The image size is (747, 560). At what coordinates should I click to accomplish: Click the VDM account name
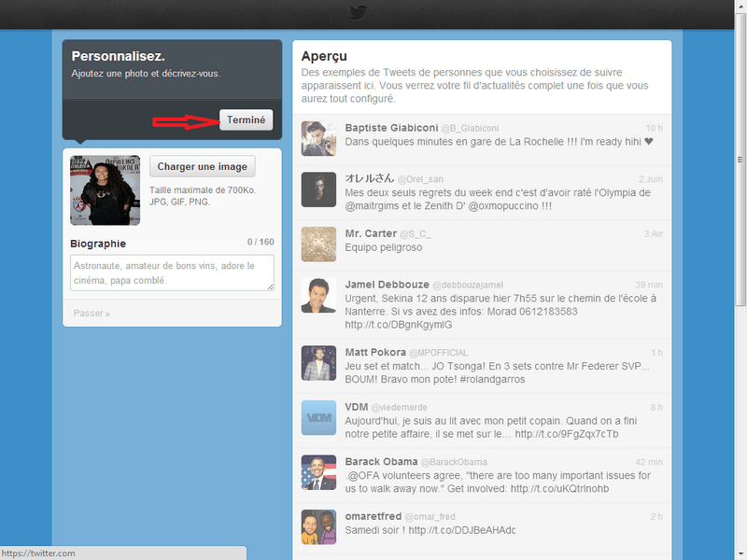[x=357, y=407]
